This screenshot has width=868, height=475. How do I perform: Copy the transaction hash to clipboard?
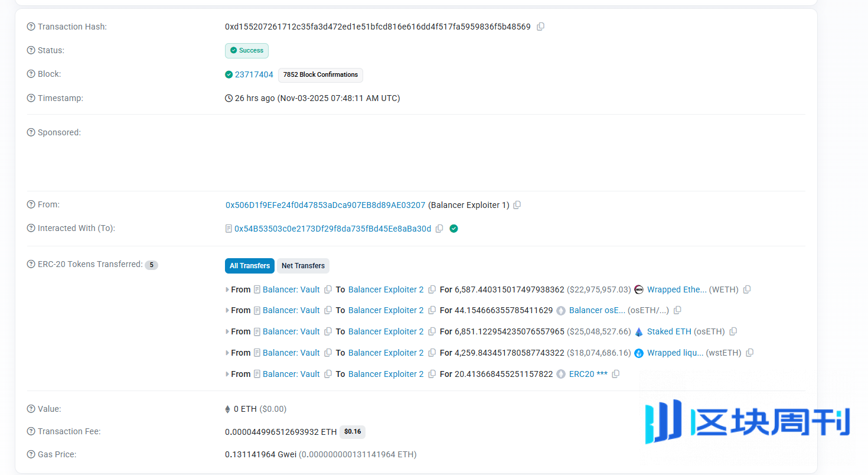540,27
